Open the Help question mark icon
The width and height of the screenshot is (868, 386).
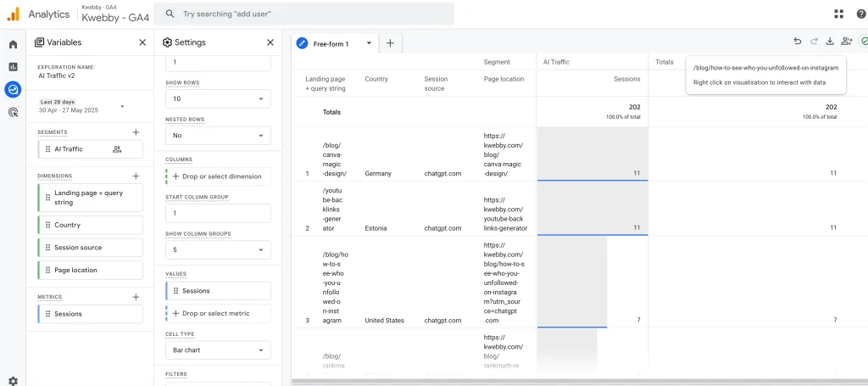861,14
